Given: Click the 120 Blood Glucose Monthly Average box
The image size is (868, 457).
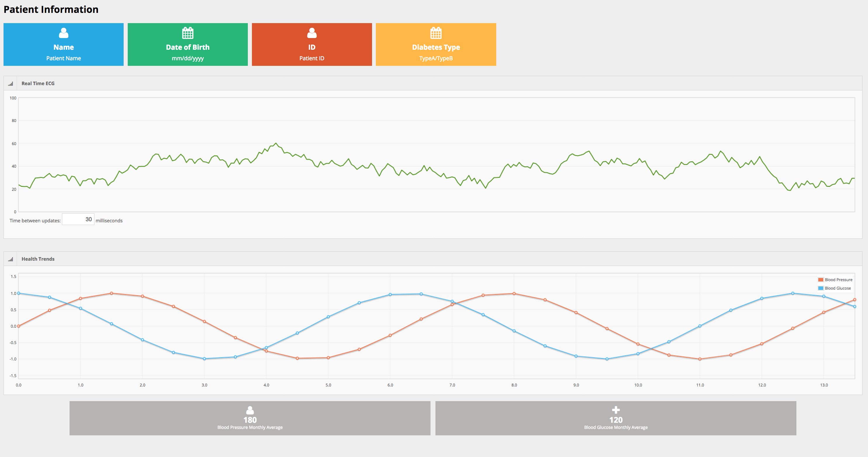Looking at the screenshot, I should [x=615, y=420].
